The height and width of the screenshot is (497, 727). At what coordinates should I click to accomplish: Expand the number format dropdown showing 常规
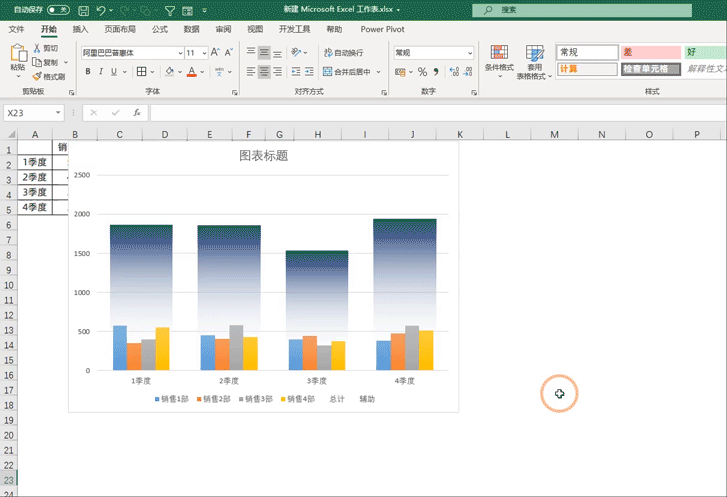pos(469,53)
